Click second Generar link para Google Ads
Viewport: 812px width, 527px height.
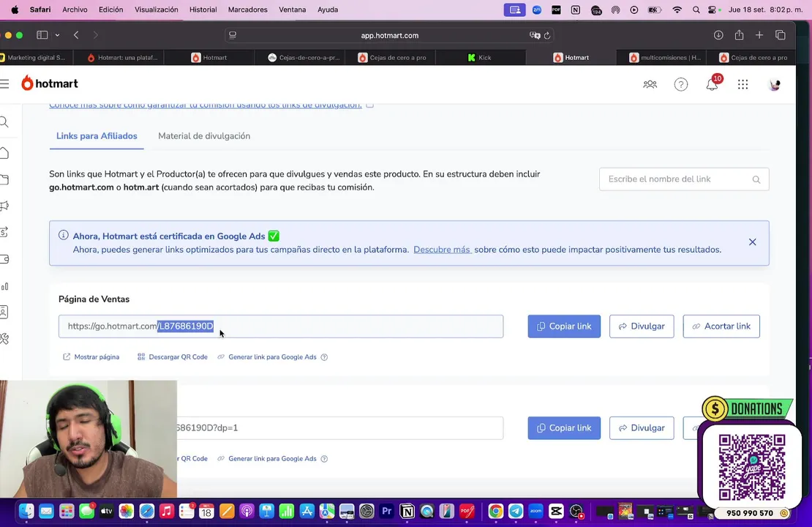[x=267, y=459]
